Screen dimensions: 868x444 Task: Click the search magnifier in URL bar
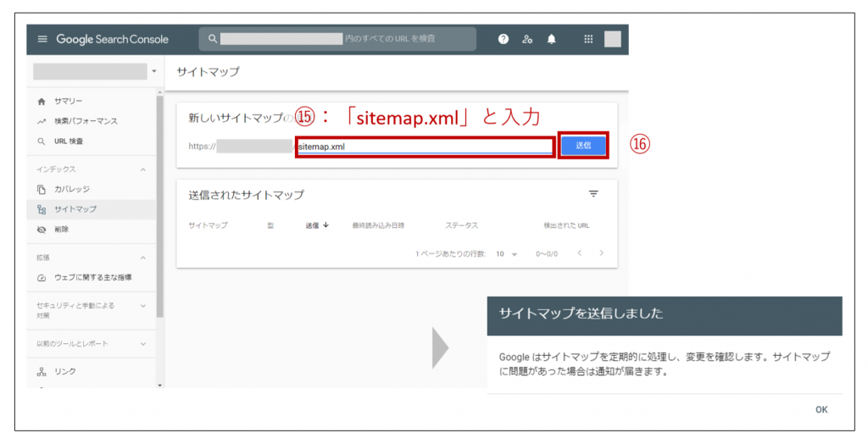(x=213, y=39)
